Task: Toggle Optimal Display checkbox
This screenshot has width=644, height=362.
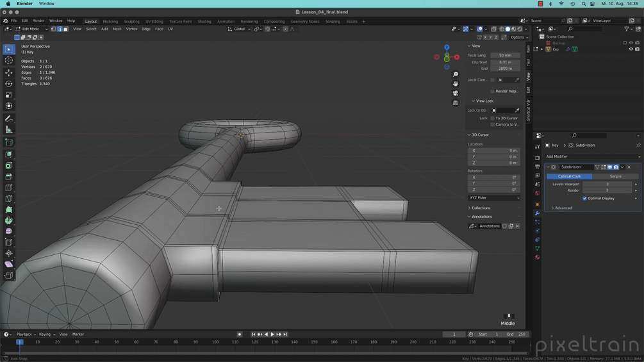Action: pyautogui.click(x=584, y=198)
